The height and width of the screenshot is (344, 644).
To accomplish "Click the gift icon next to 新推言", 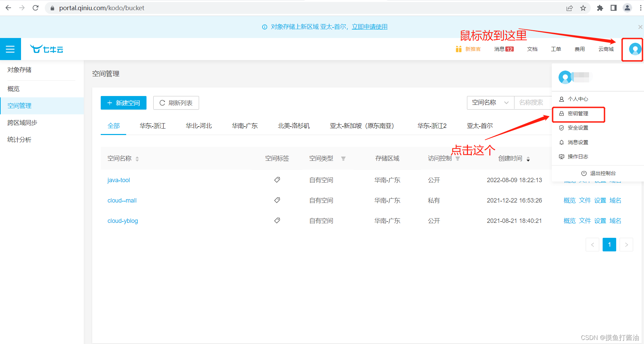I will point(458,49).
